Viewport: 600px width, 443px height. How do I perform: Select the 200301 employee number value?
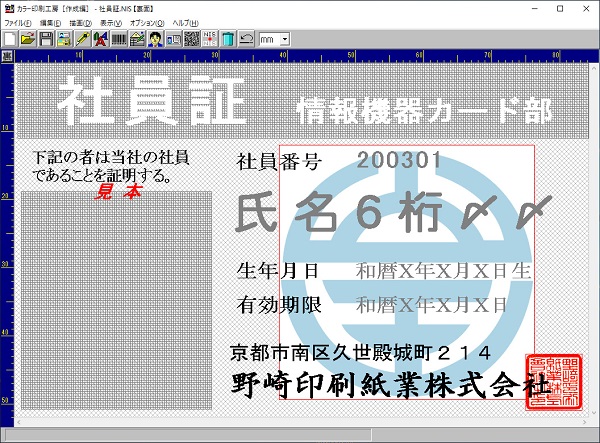pos(399,160)
